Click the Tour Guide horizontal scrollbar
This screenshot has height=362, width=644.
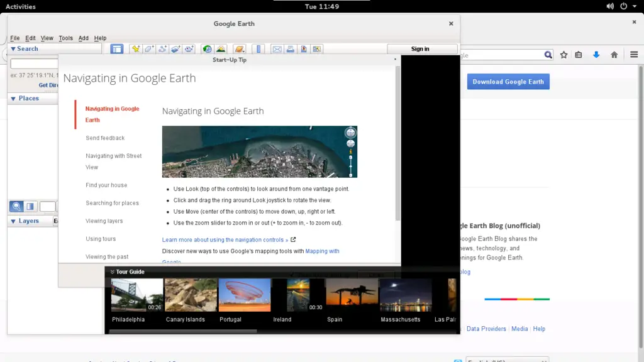(183, 331)
